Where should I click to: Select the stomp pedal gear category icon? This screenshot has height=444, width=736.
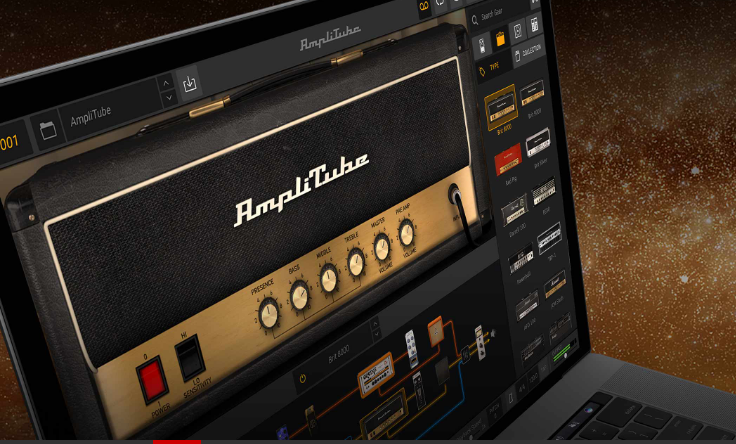[483, 46]
